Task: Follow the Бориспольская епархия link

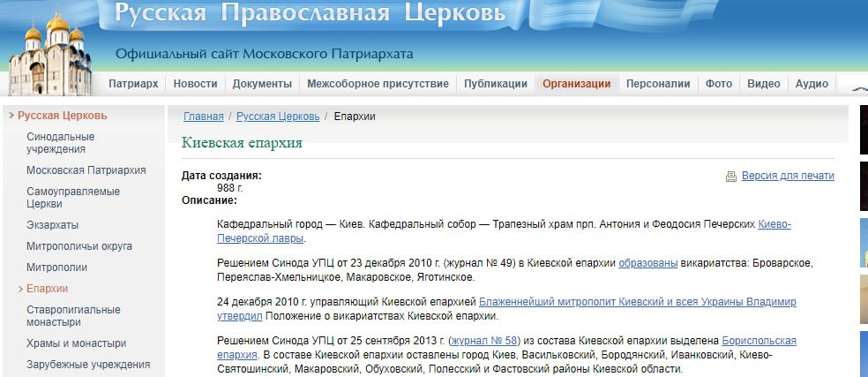Action: click(759, 341)
